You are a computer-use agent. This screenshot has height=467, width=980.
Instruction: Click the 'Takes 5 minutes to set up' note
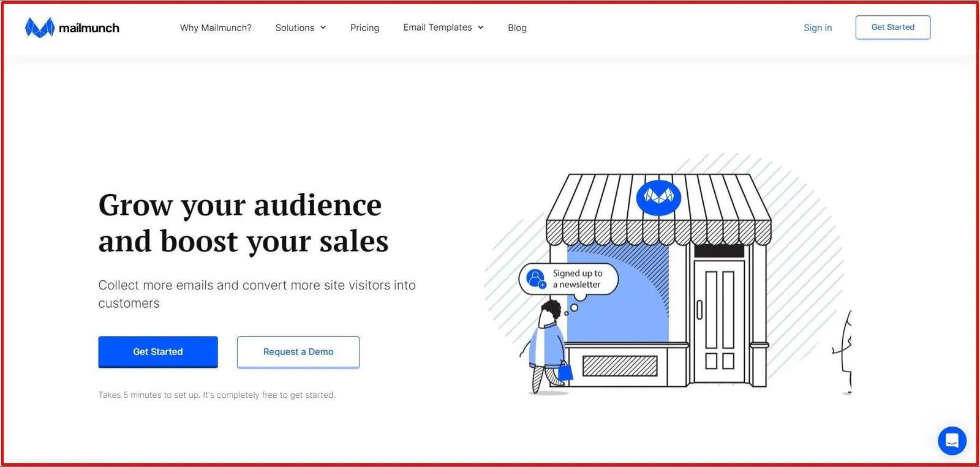pos(217,395)
